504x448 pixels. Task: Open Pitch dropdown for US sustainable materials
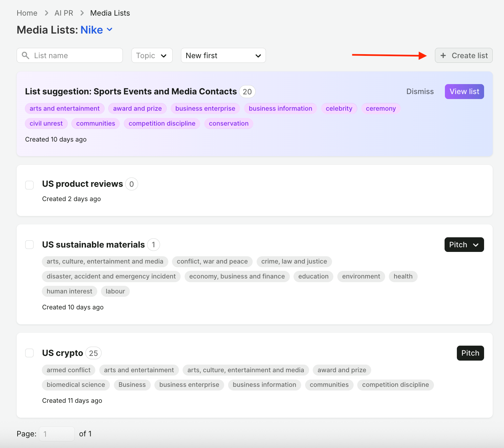coord(464,245)
